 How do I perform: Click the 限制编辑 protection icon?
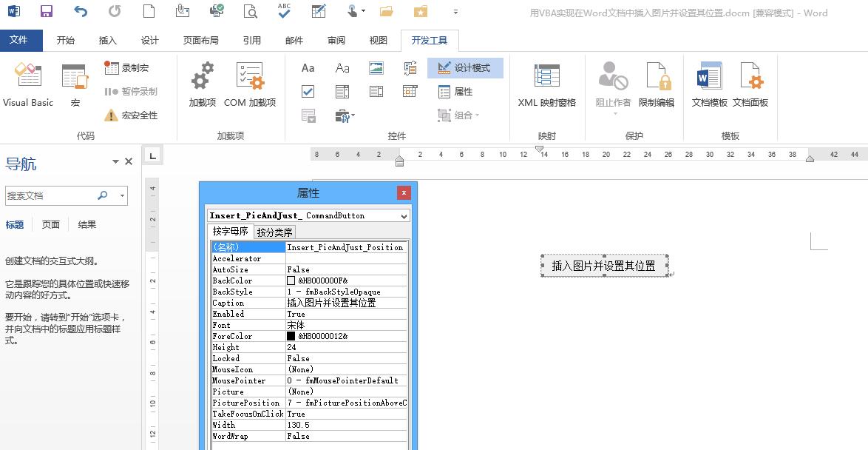click(658, 84)
